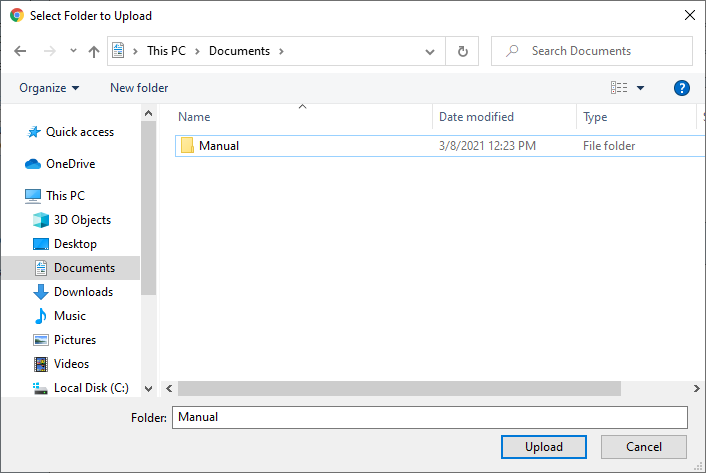Click the Videos film icon

(x=41, y=364)
